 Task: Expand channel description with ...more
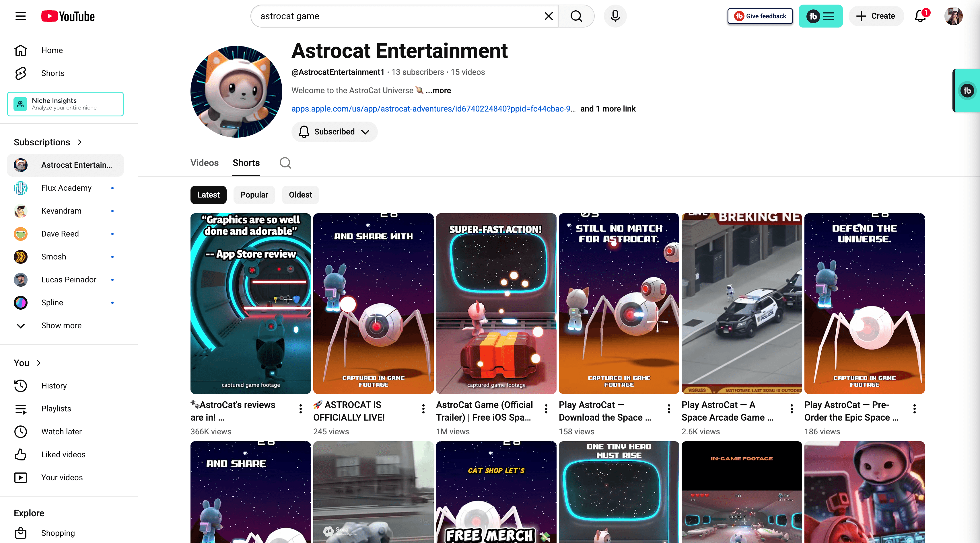point(438,91)
